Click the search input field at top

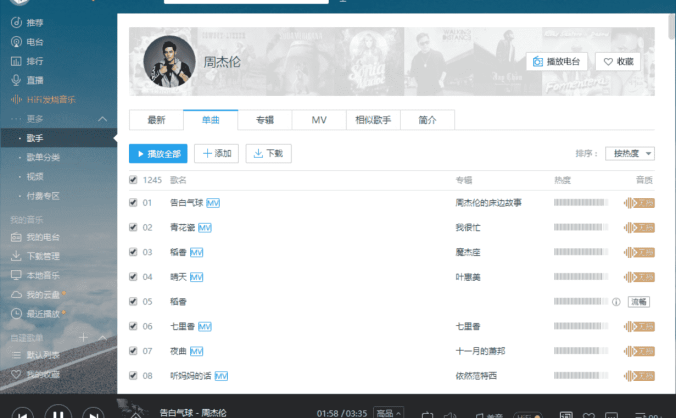246,2
